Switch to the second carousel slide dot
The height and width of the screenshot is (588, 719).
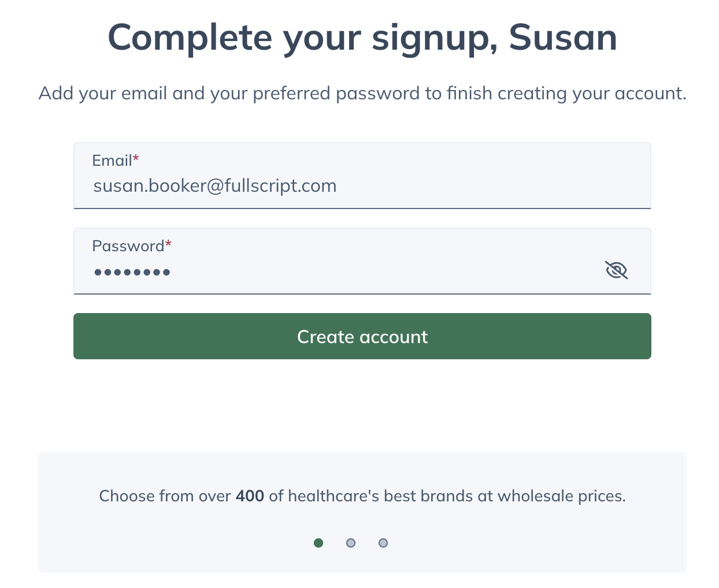351,543
